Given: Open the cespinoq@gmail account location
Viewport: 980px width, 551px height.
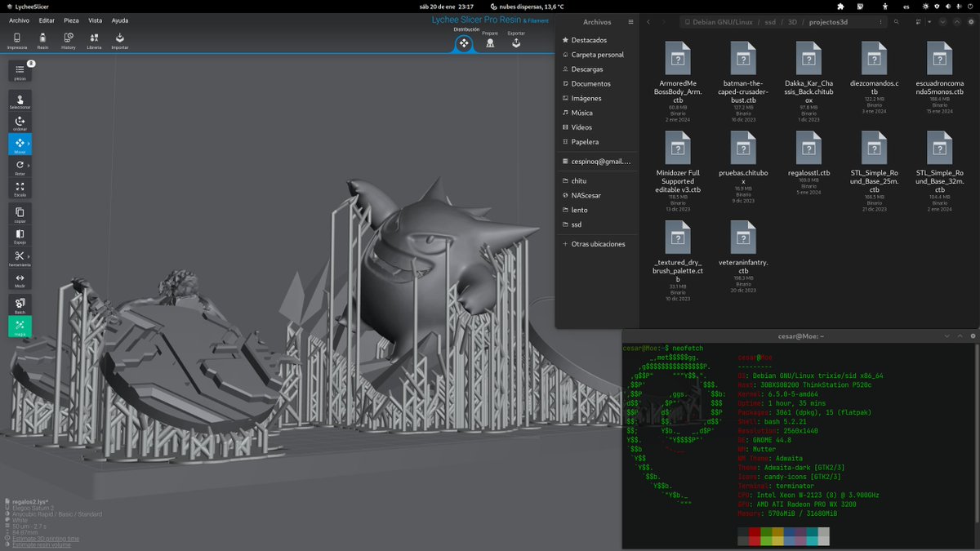Looking at the screenshot, I should tap(595, 162).
